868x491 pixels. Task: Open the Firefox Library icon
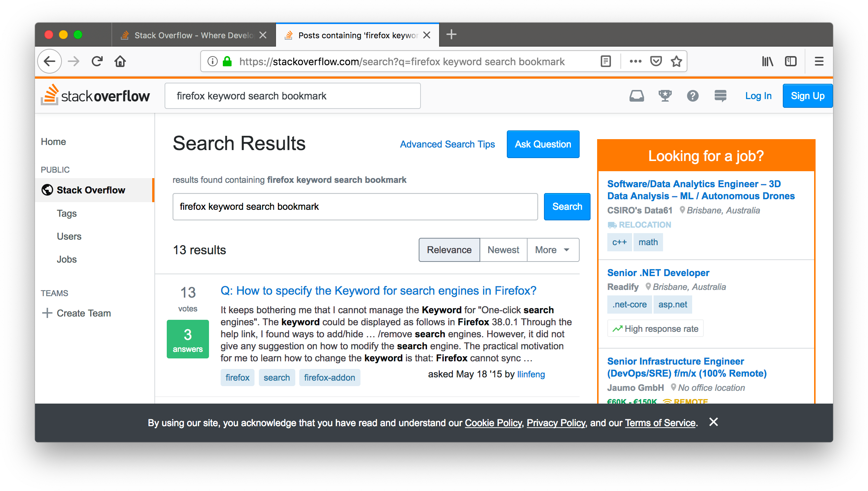(x=768, y=61)
